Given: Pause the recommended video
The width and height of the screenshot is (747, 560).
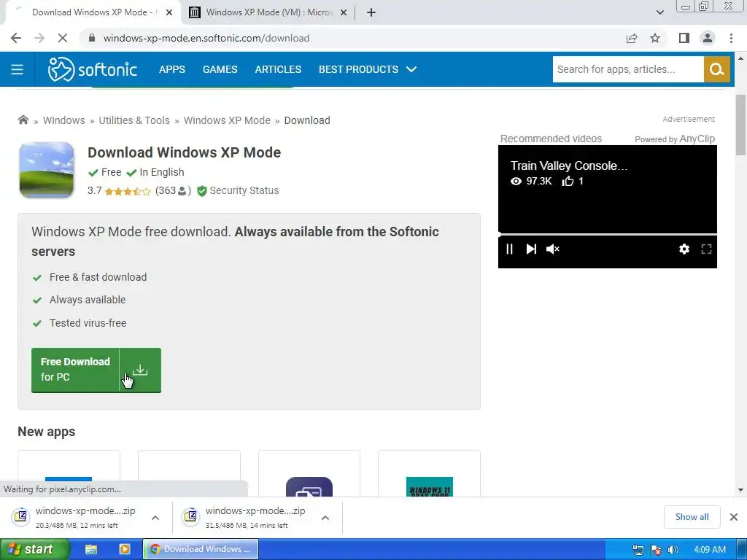Looking at the screenshot, I should pyautogui.click(x=509, y=249).
